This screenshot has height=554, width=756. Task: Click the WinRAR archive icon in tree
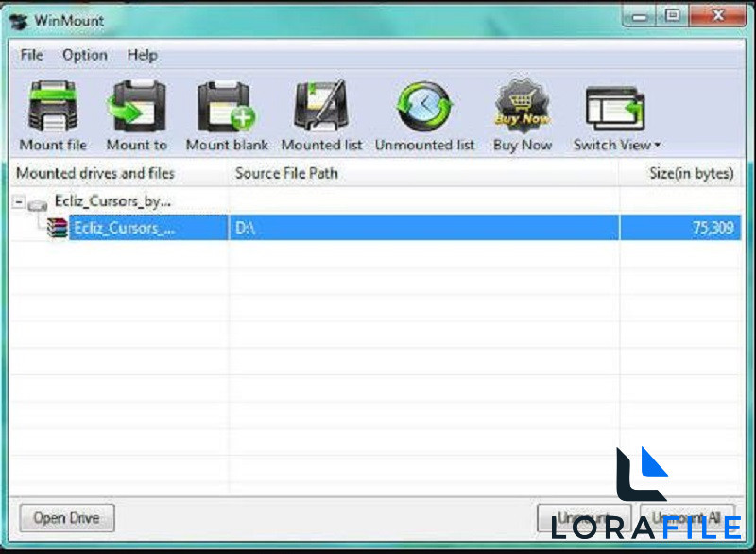coord(58,228)
